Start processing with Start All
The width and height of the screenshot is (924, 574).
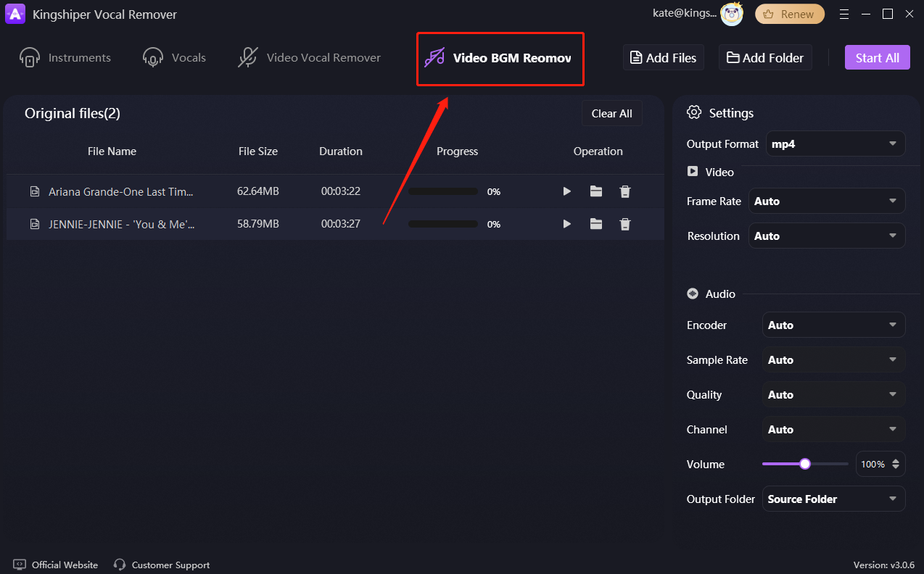(878, 58)
